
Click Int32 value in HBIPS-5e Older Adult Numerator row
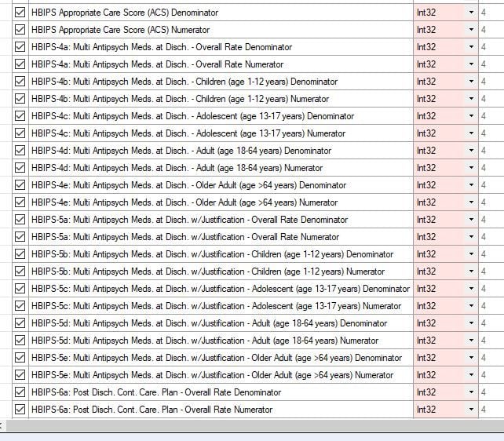tap(426, 375)
